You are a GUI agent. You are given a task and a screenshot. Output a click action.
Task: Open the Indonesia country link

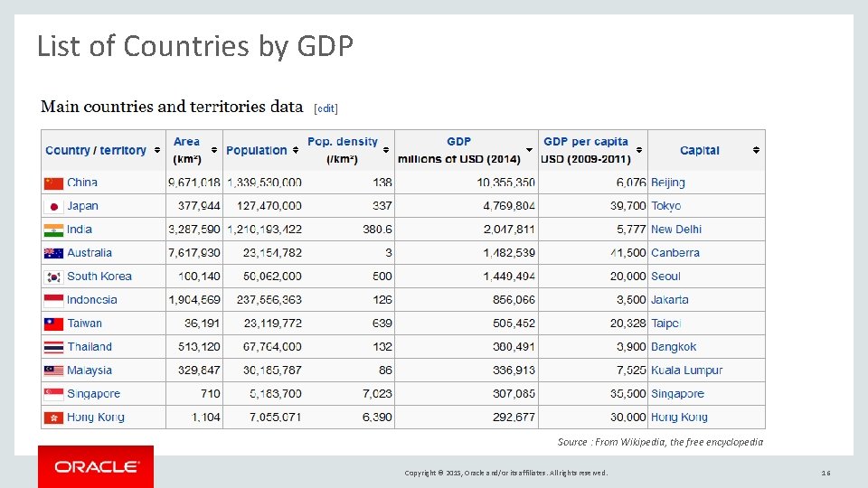coord(92,300)
